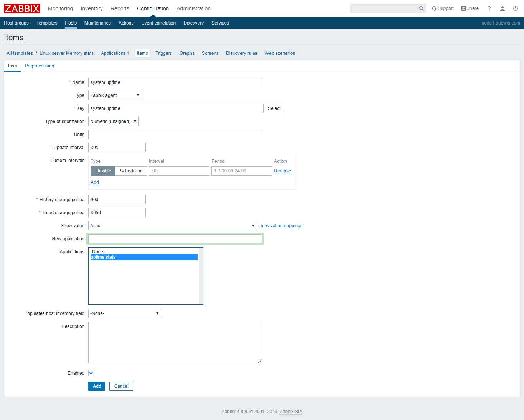Screen dimensions: 524x420
Task: Switch to the Item tab
Action: pyautogui.click(x=12, y=66)
